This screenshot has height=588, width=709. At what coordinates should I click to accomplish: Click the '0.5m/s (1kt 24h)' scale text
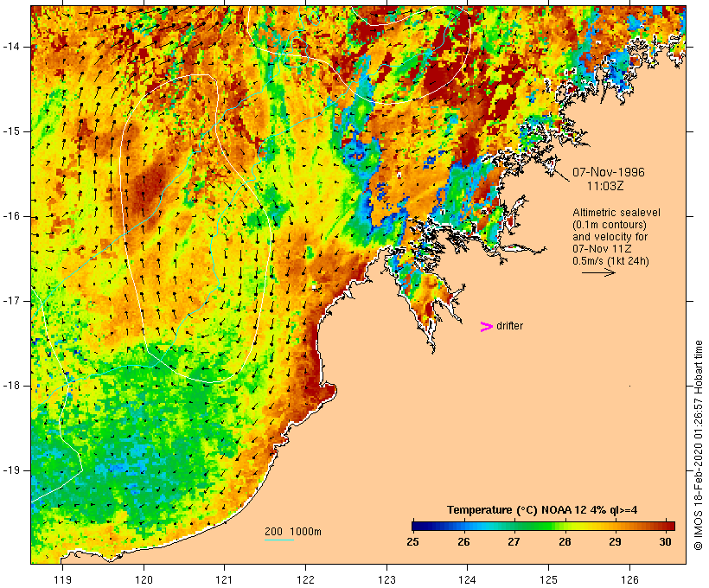[x=610, y=261]
